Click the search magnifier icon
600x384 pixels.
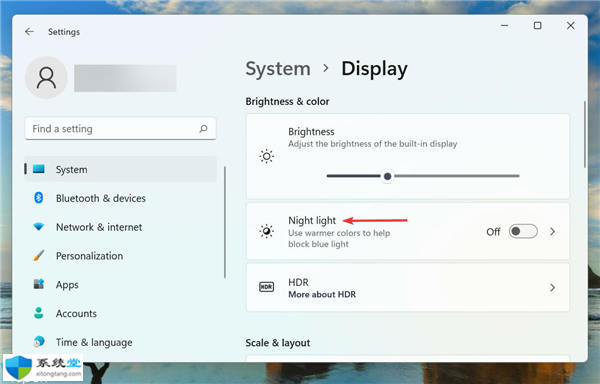coord(204,129)
